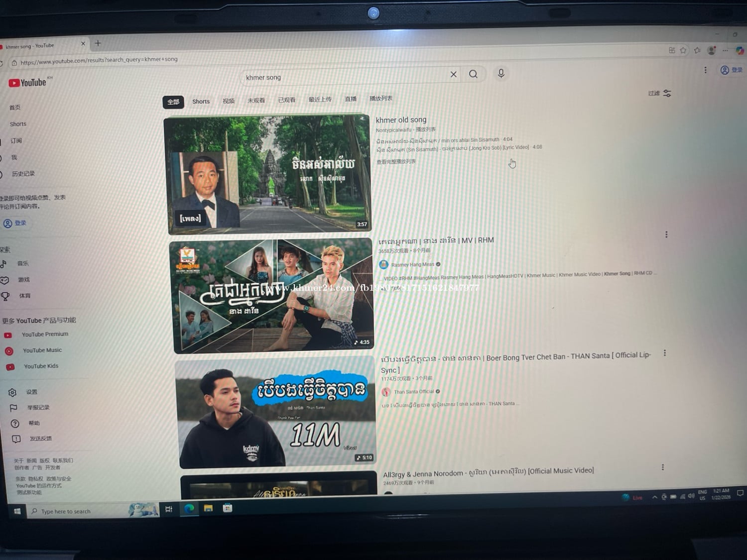Open more options for Boer Bong Tver Chet Ban

[x=664, y=353]
